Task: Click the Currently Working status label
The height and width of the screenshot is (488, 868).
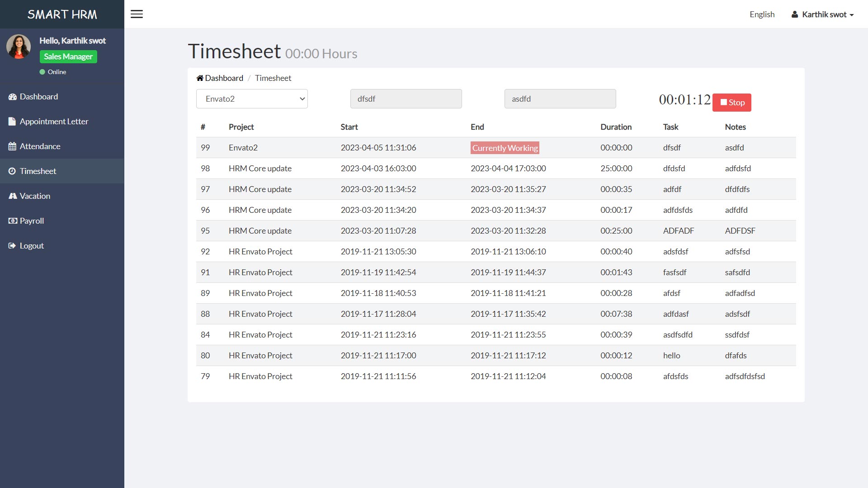Action: click(x=505, y=148)
